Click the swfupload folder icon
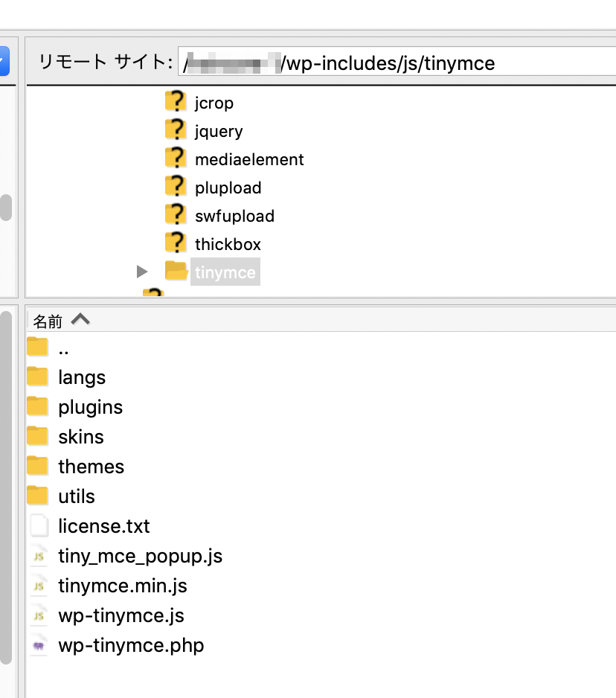The image size is (616, 698). [175, 215]
